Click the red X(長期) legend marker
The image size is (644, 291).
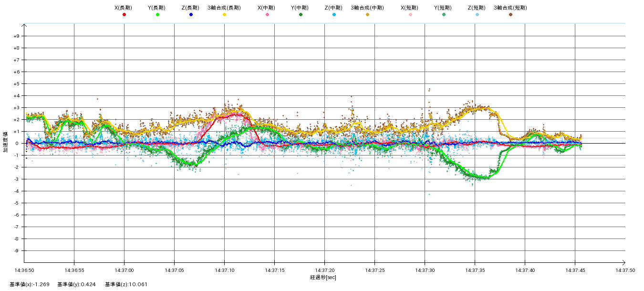coord(124,15)
